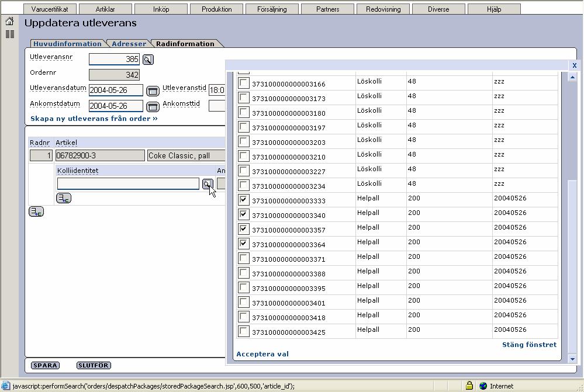Screen dimensions: 584x392
Task: Click package number 373100000000003395
Action: (x=289, y=289)
